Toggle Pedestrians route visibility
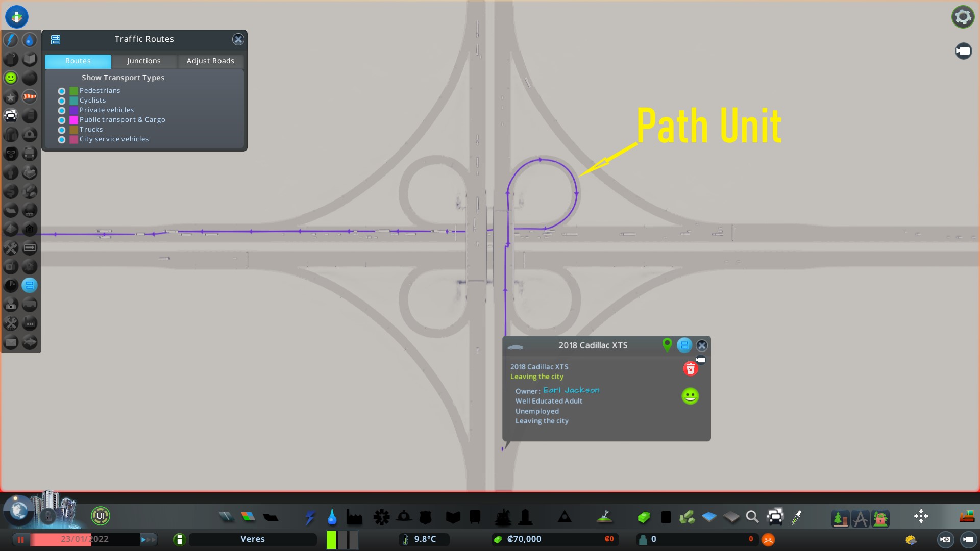Image resolution: width=980 pixels, height=551 pixels. tap(62, 91)
